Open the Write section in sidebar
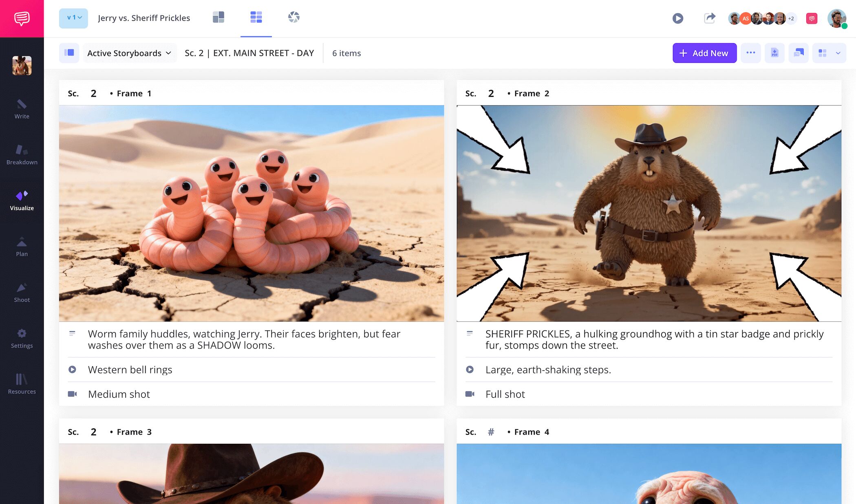Screen dimensions: 856x504 click(22, 109)
